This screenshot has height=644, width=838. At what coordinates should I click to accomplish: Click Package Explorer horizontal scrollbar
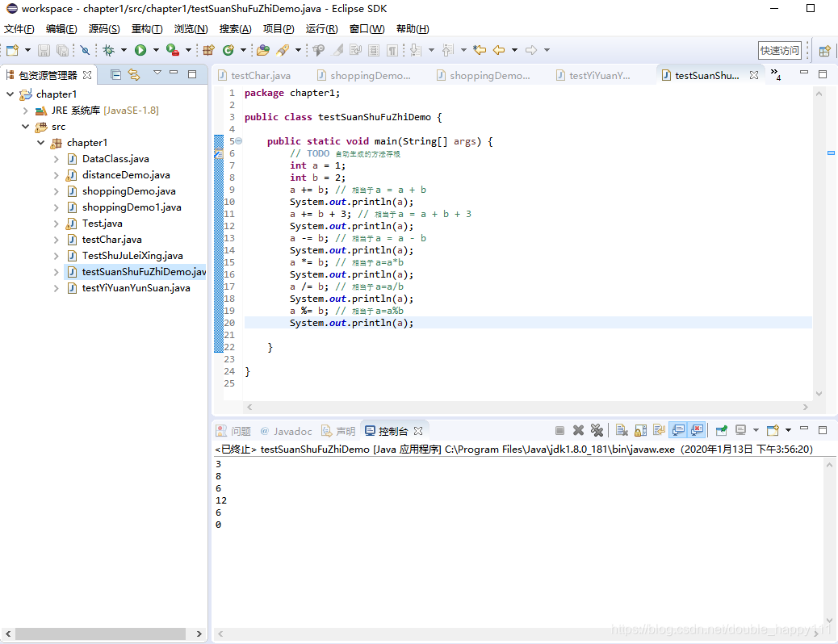coord(100,634)
